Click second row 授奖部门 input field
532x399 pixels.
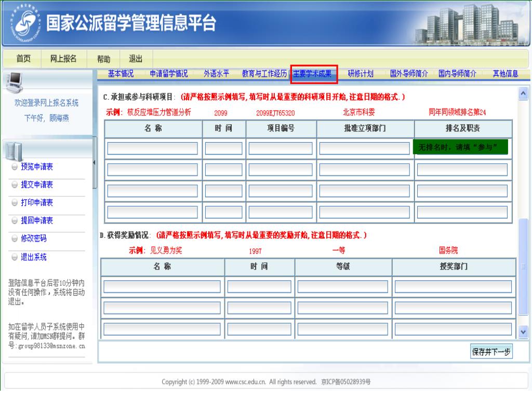tap(453, 308)
